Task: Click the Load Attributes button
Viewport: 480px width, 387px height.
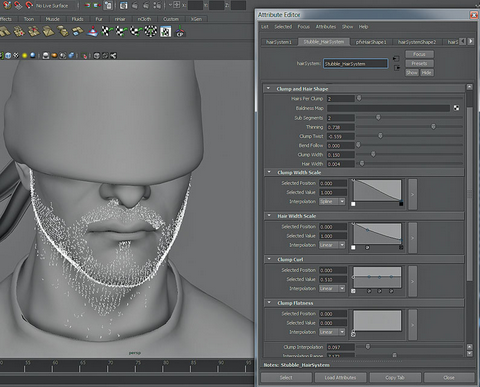Action: tap(340, 378)
